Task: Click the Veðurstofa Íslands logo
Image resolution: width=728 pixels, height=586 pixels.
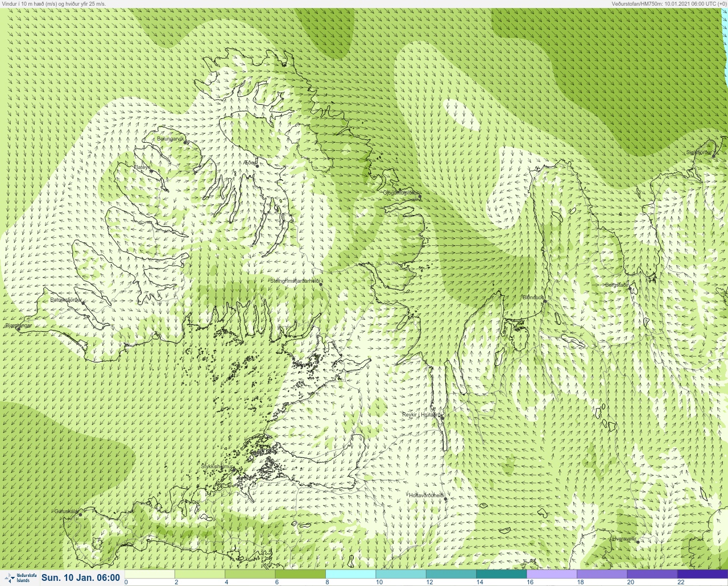Action: tap(20, 578)
